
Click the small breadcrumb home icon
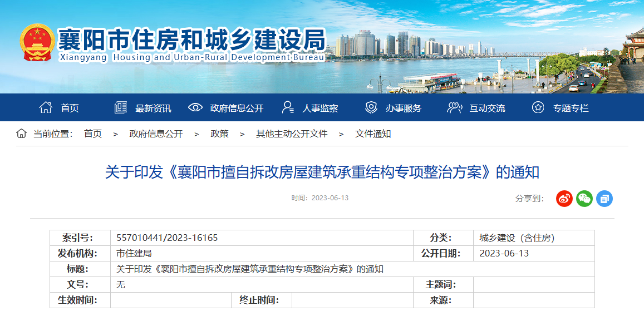pos(21,134)
